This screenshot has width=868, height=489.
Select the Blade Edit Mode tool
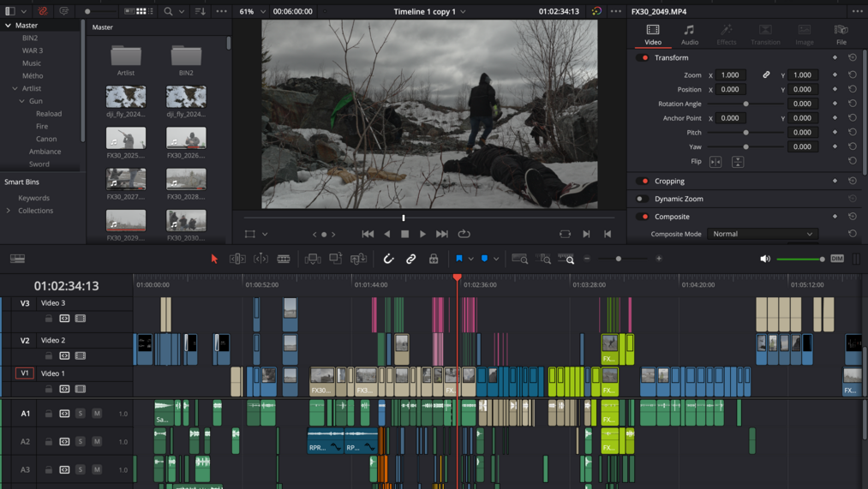tap(284, 259)
